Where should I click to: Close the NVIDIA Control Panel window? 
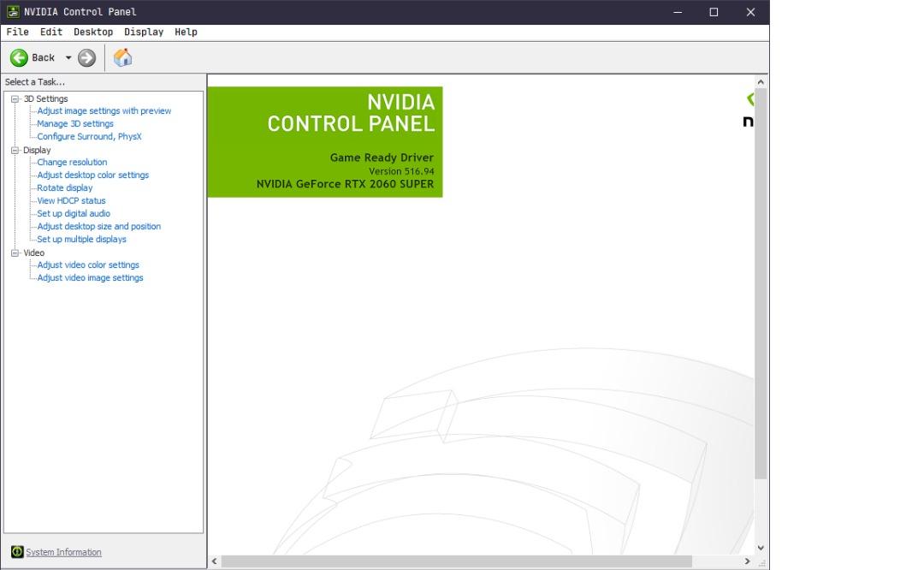coord(750,12)
